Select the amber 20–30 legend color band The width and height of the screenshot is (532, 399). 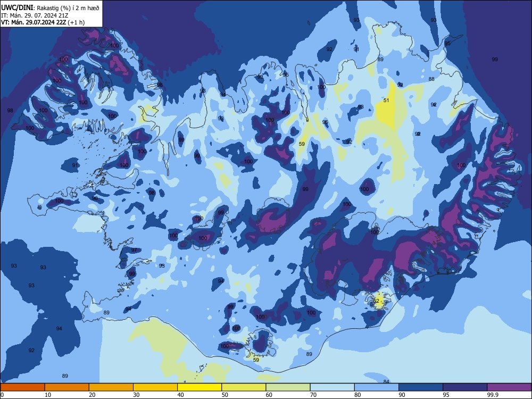click(x=111, y=387)
